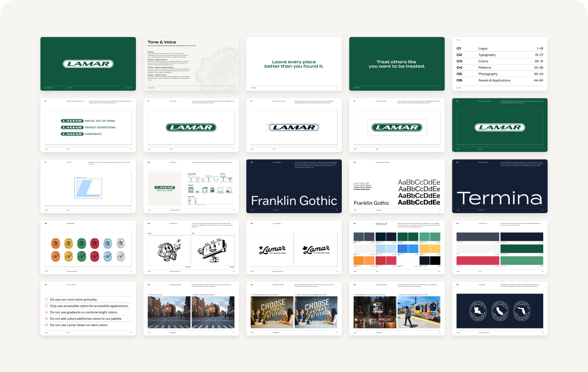Click check icon beside 'Do use our core colors primarily'
This screenshot has height=372, width=588.
point(47,300)
